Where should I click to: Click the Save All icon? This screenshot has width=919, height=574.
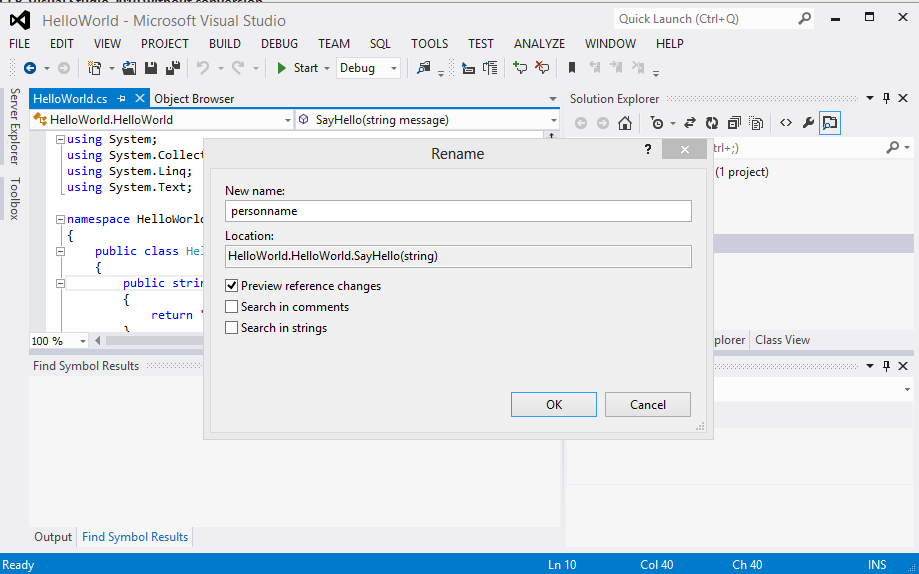point(172,68)
